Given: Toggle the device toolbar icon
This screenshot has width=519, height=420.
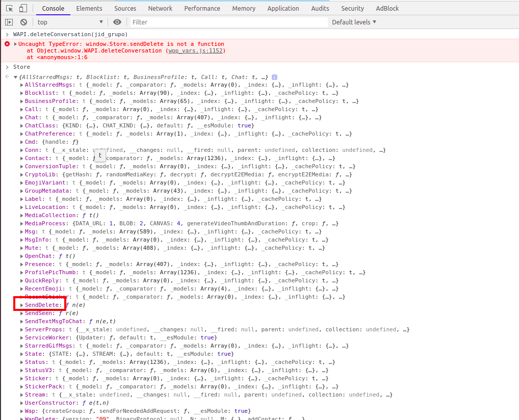Looking at the screenshot, I should 23,8.
